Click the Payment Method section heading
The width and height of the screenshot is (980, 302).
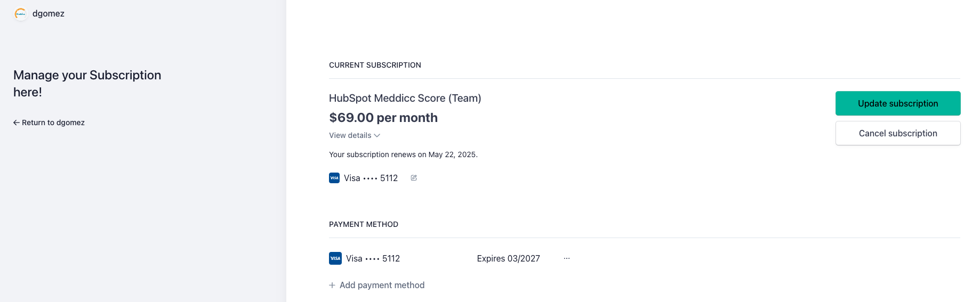coord(364,224)
